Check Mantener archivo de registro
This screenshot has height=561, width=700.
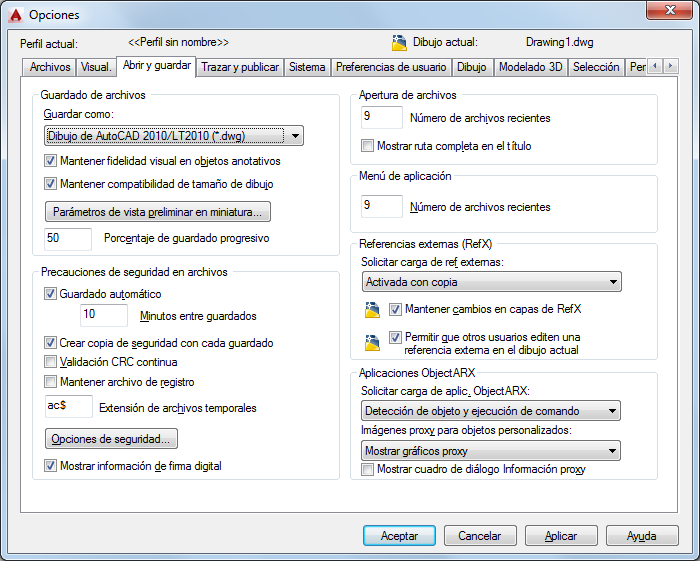50,382
